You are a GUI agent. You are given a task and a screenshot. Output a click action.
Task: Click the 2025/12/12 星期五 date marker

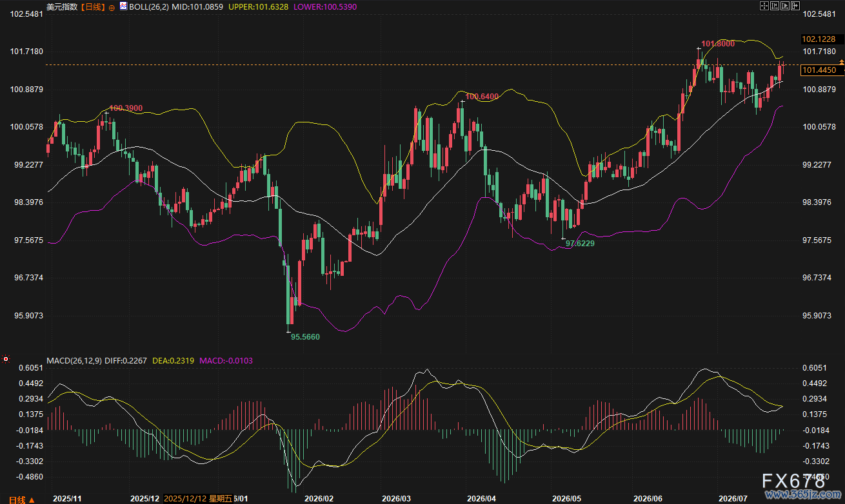coord(197,499)
